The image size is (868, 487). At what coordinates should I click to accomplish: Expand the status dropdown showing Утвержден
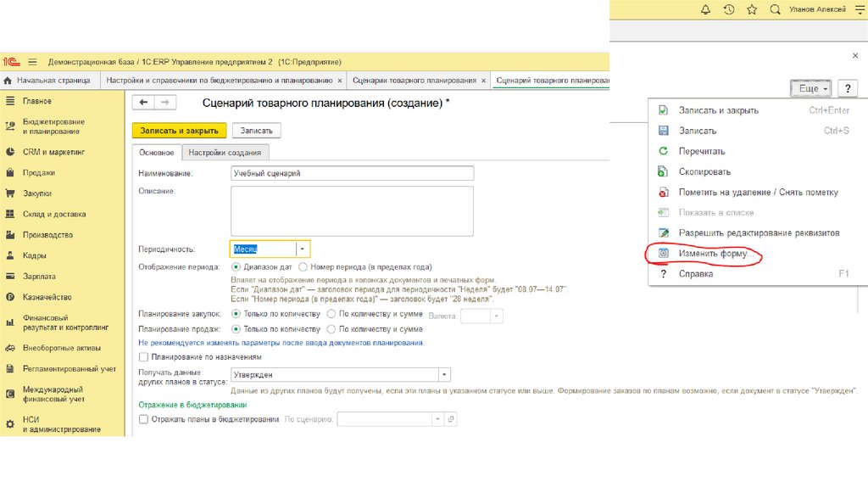point(444,375)
